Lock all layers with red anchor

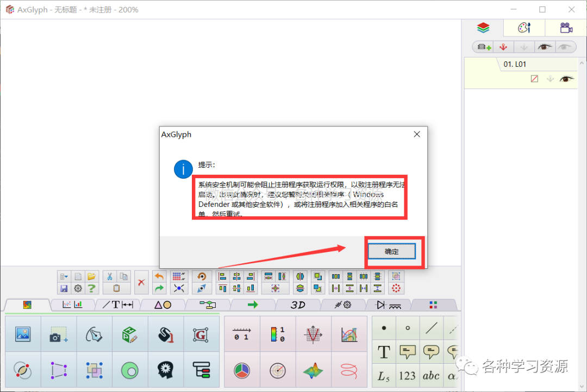pyautogui.click(x=503, y=47)
